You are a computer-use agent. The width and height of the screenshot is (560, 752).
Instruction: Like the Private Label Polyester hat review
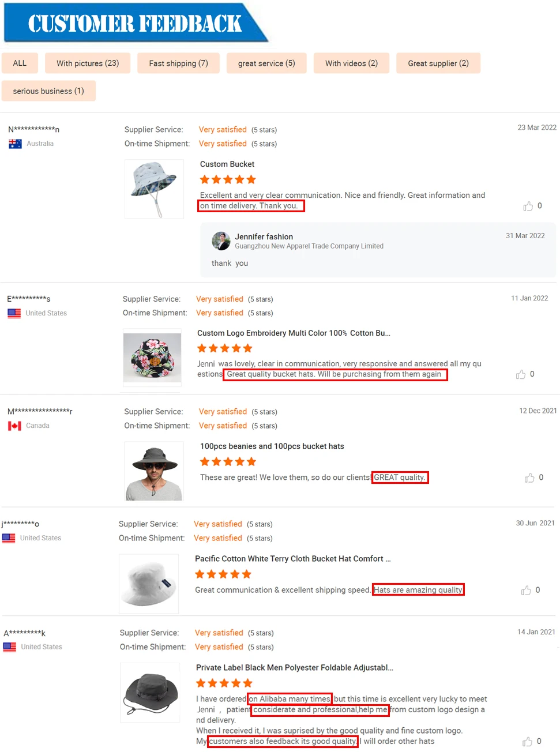(527, 741)
